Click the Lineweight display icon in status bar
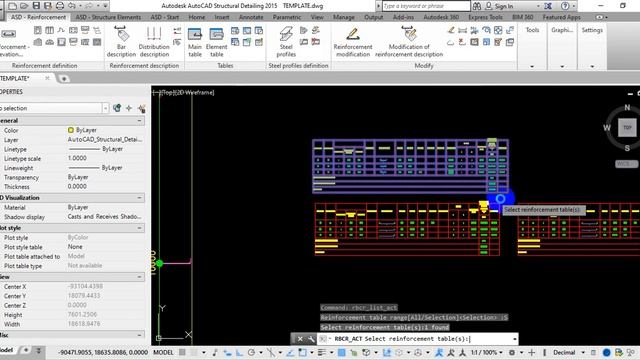Screen dimensions: 640x360 click(322, 352)
